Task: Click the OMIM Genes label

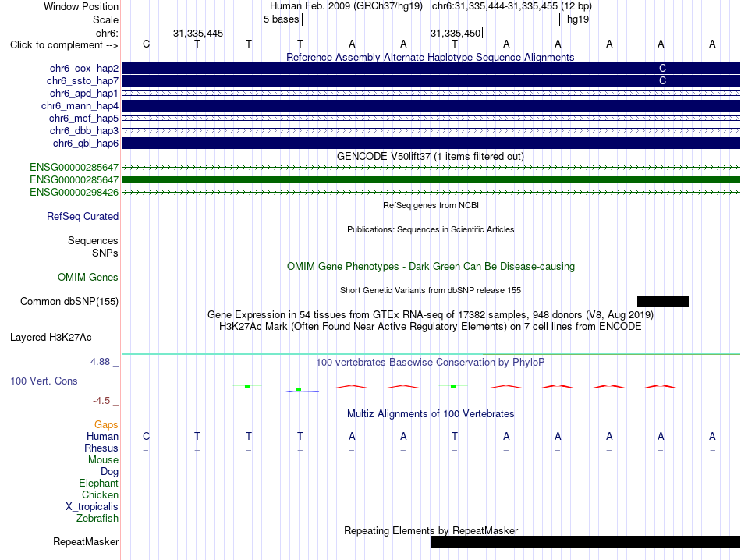Action: pyautogui.click(x=88, y=278)
